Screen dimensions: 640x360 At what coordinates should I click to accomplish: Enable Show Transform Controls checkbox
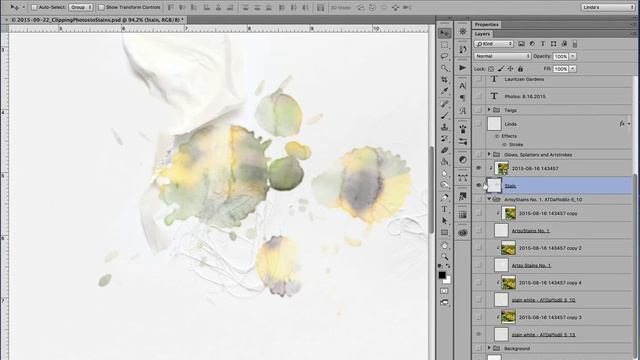[101, 7]
